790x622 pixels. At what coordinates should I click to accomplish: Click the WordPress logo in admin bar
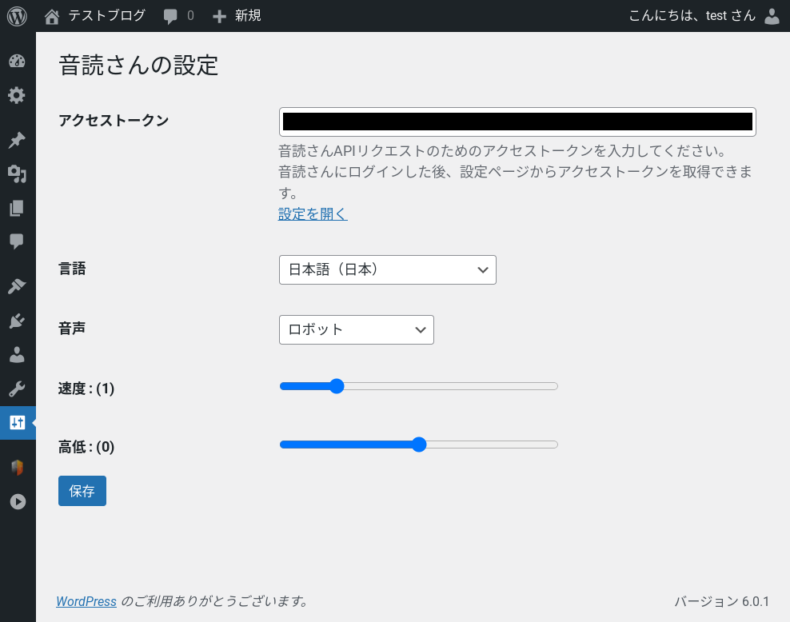point(17,16)
